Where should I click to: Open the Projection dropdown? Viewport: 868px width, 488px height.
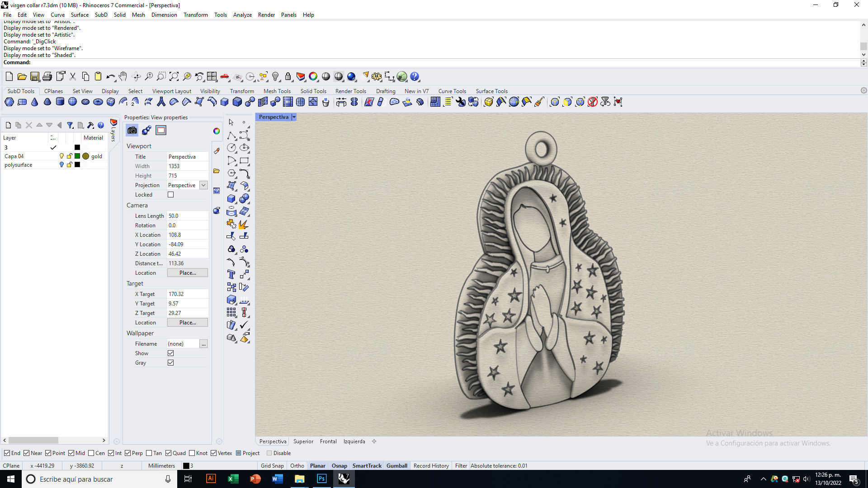pos(203,185)
